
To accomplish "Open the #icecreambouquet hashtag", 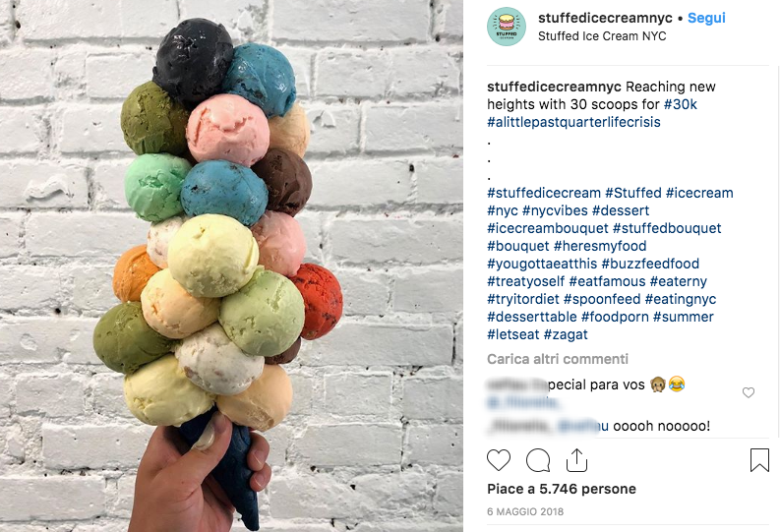I will point(547,228).
